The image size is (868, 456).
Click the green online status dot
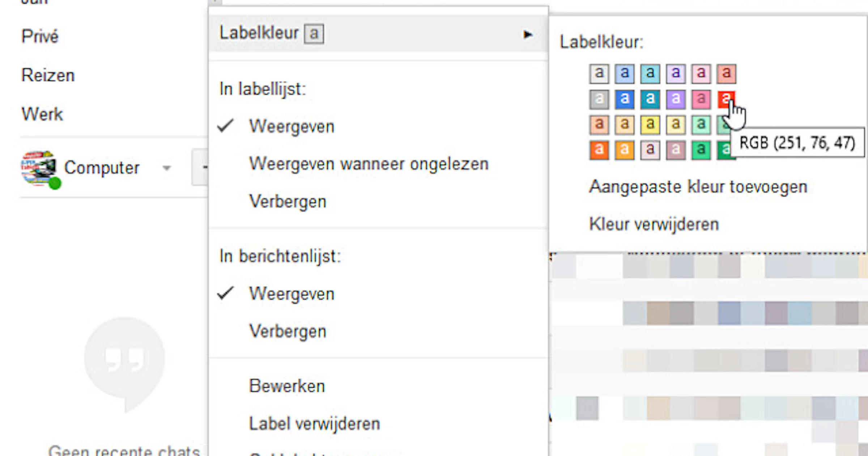coord(55,183)
